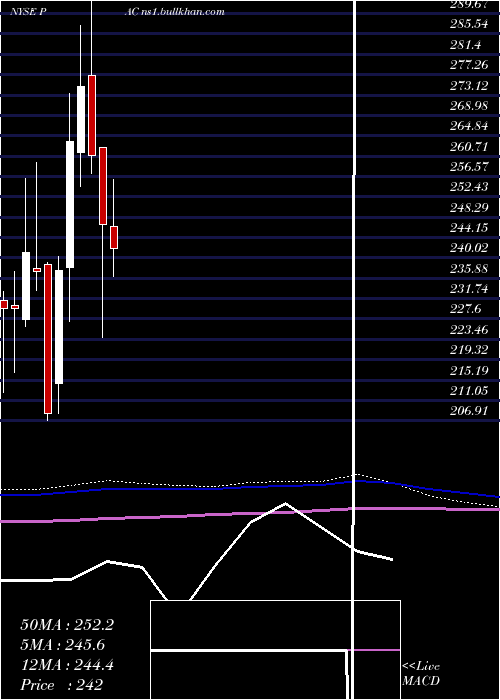Screen dimensions: 500x700
Task: Click the 240.02 price axis label
Action: click(469, 248)
